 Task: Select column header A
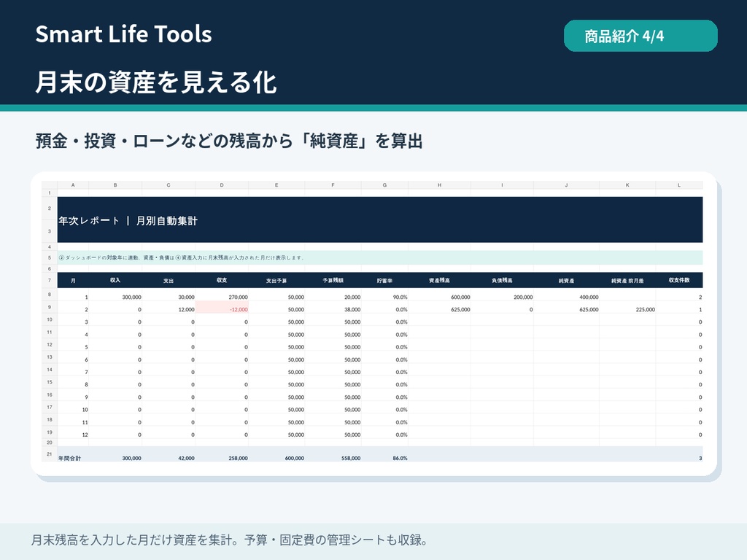[x=73, y=185]
